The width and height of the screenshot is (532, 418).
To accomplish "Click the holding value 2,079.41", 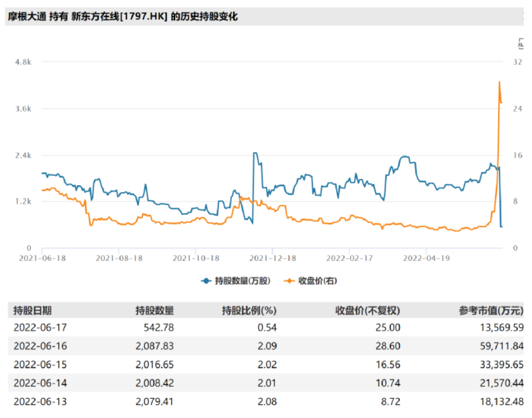I will tap(155, 402).
